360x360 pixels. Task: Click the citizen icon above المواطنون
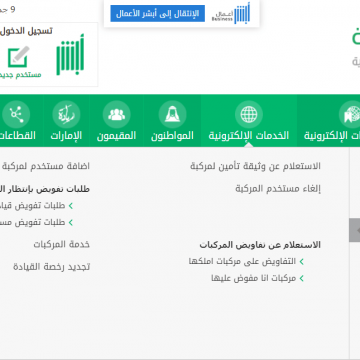[172, 115]
